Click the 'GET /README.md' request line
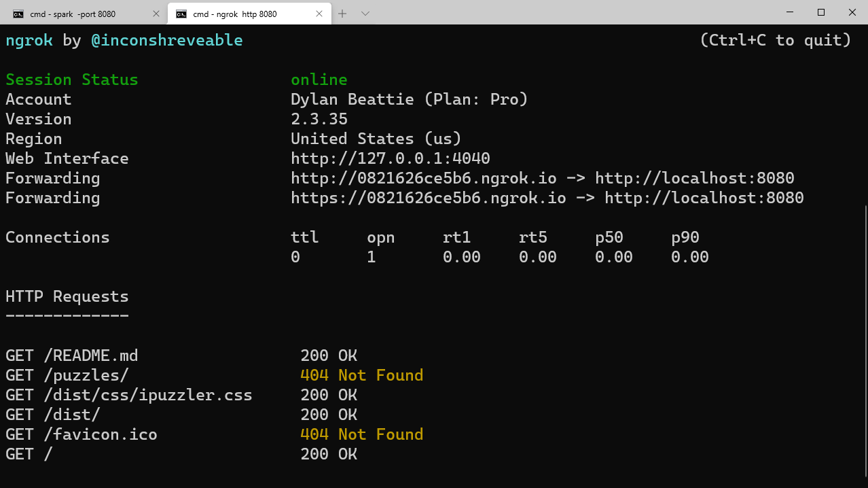Screen dimensions: 868x488 pyautogui.click(x=72, y=355)
